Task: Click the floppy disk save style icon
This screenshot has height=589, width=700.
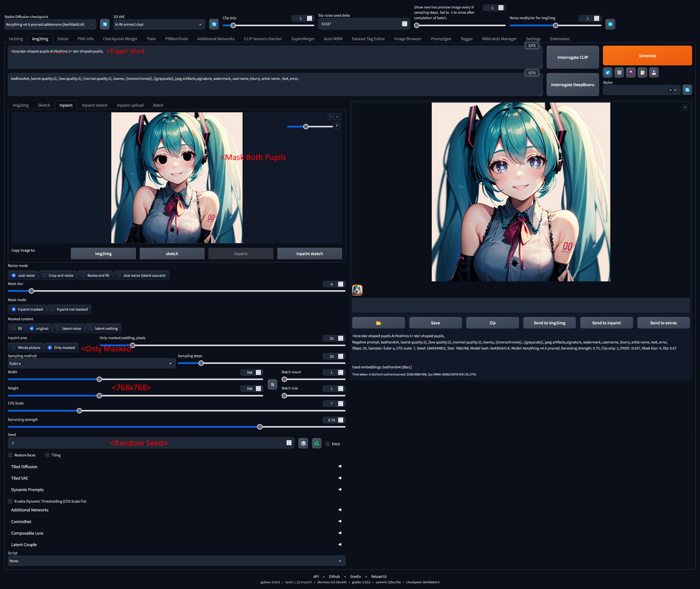Action: click(654, 72)
